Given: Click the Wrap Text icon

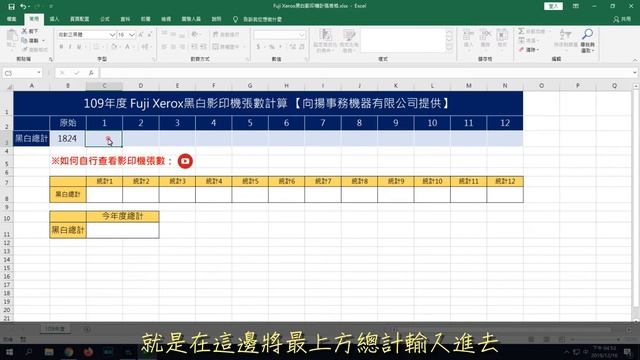Looking at the screenshot, I should (x=216, y=35).
